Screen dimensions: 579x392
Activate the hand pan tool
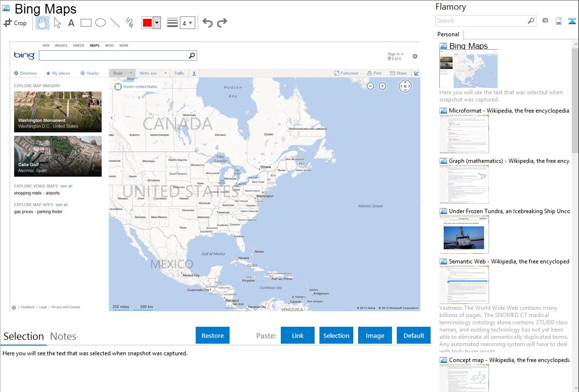[x=42, y=23]
